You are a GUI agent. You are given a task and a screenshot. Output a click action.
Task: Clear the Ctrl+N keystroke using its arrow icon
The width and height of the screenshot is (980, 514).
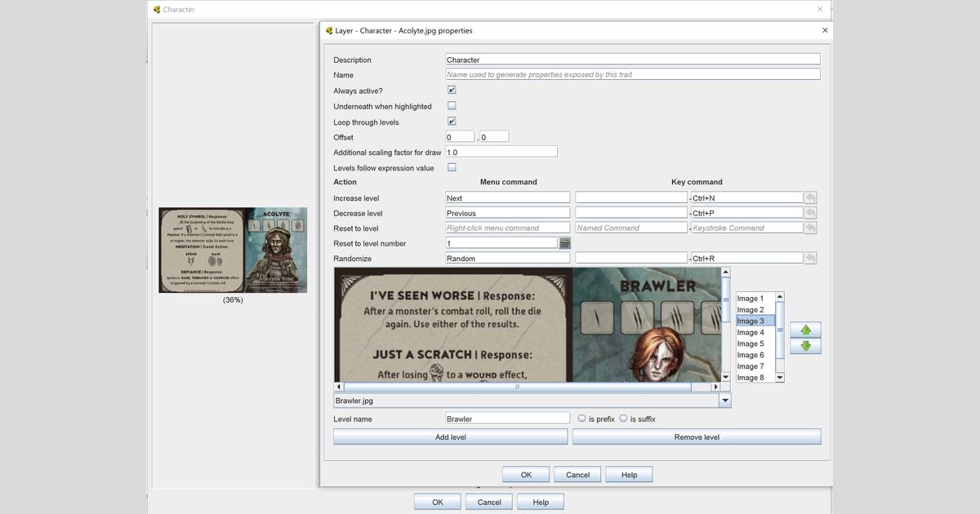[x=809, y=197]
